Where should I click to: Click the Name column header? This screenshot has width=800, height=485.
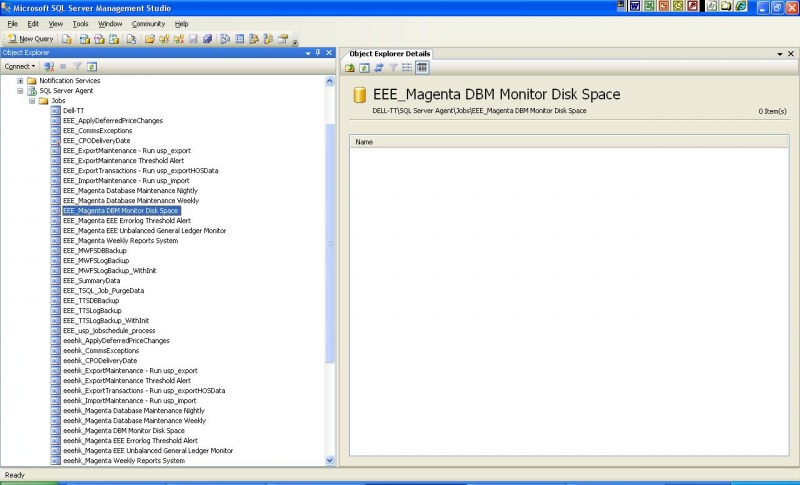569,142
